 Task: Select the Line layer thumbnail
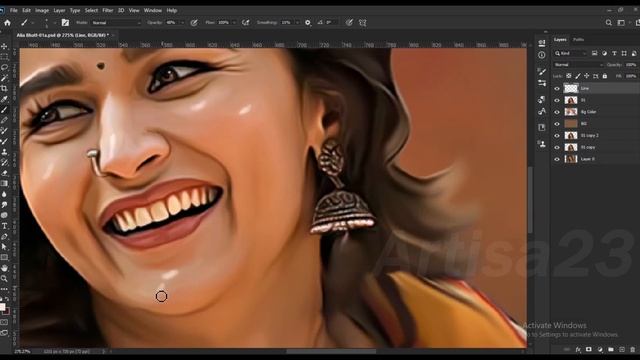[x=571, y=88]
